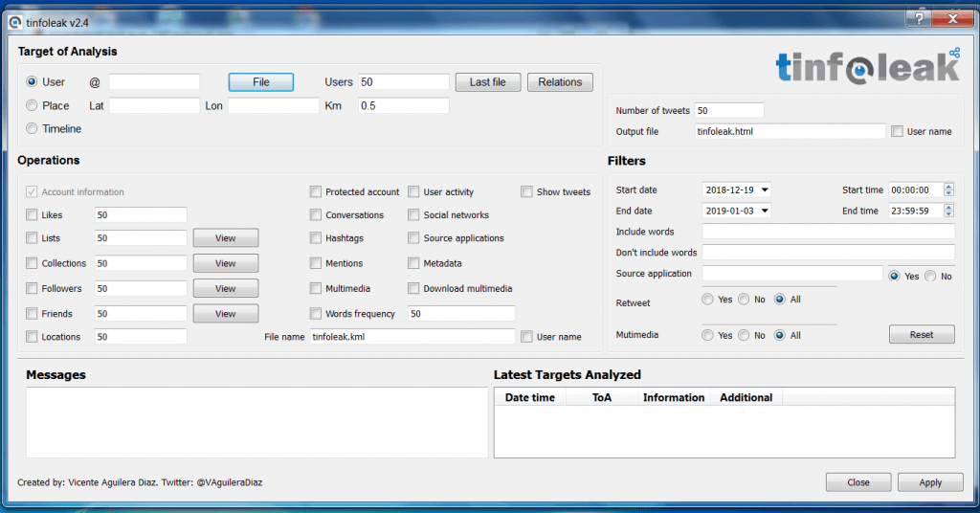Check the Protected account option
This screenshot has width=980, height=513.
coord(316,191)
